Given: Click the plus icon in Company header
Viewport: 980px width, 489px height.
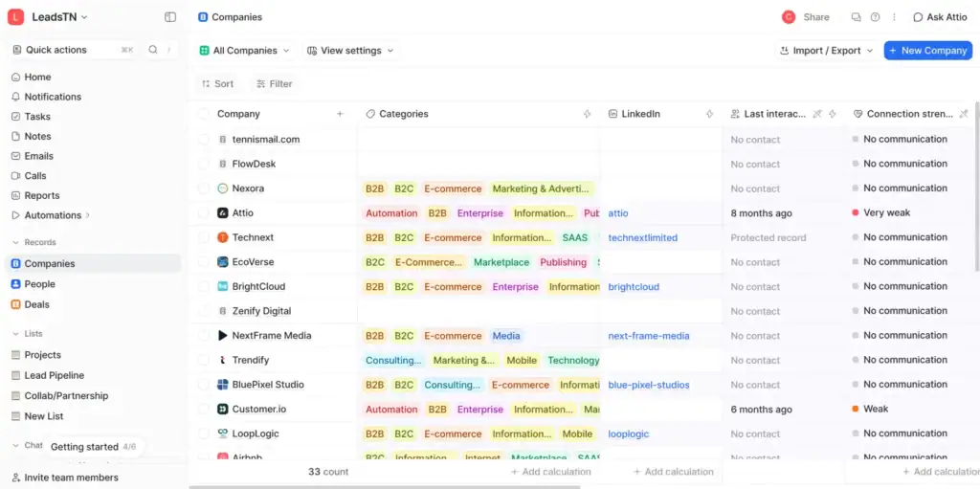Looking at the screenshot, I should coord(340,114).
